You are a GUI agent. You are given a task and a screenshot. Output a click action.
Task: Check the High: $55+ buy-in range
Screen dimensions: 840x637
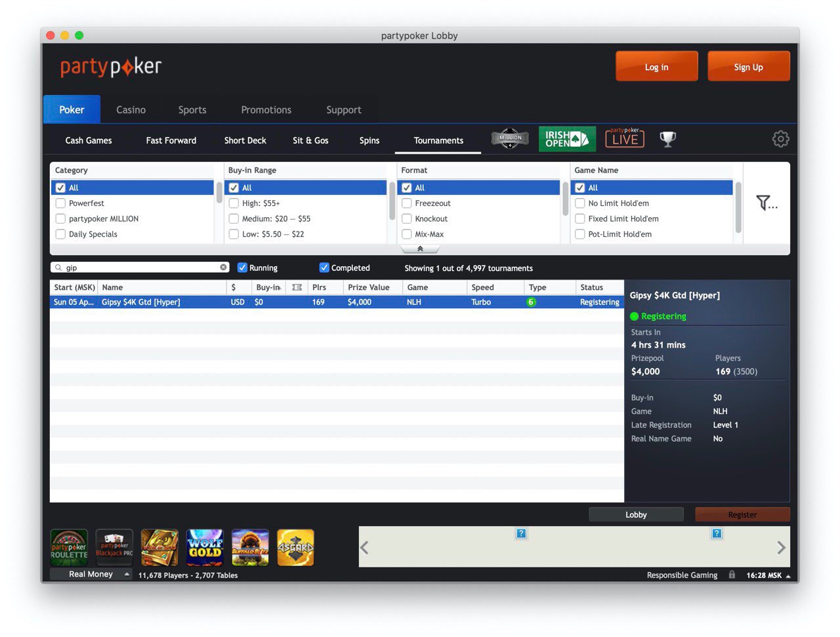pos(234,203)
